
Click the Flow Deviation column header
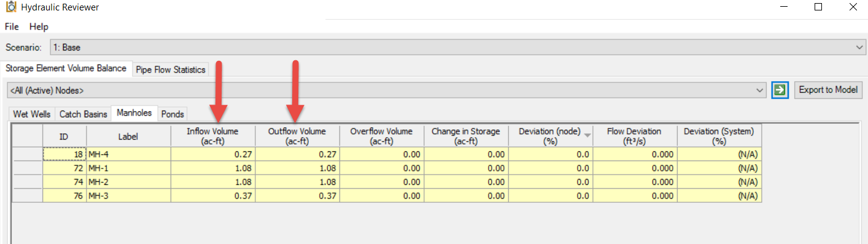tap(634, 136)
